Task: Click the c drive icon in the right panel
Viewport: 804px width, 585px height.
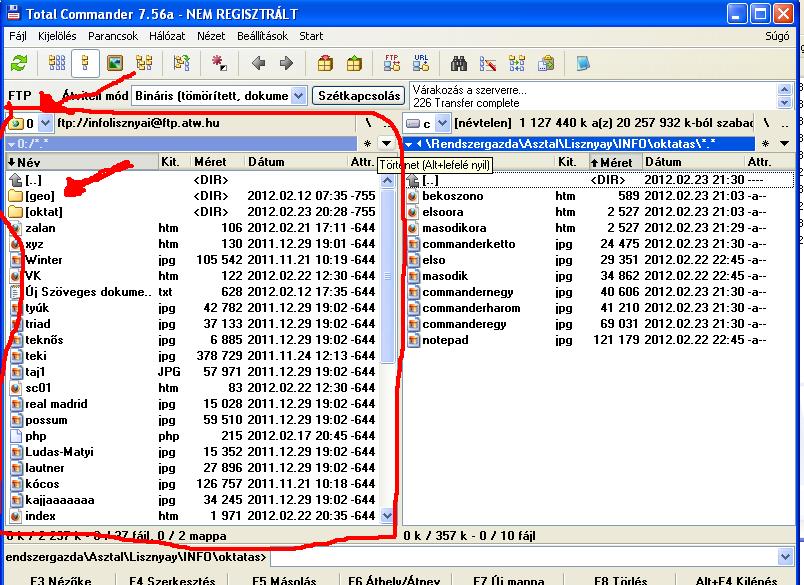Action: 413,123
